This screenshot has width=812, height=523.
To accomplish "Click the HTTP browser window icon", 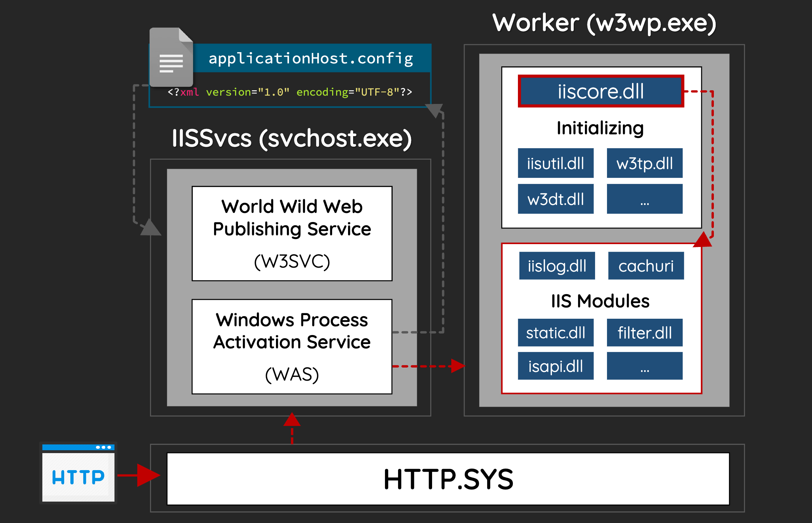I will [x=78, y=473].
